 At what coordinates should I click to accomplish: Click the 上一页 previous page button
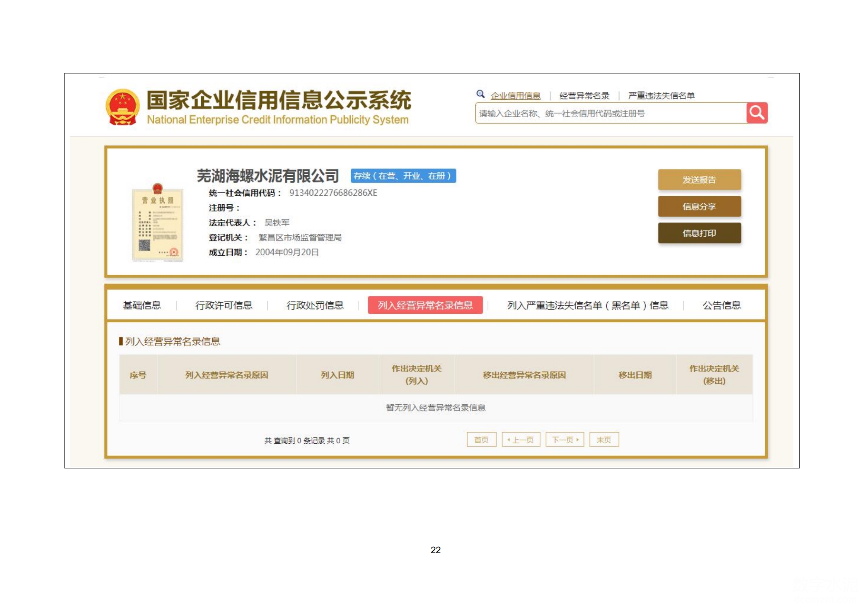(520, 440)
